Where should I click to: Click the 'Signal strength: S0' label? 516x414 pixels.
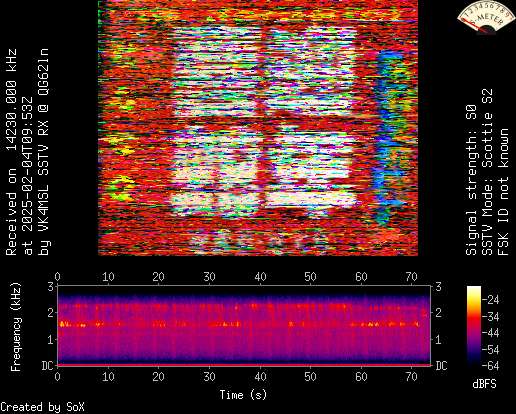click(471, 180)
